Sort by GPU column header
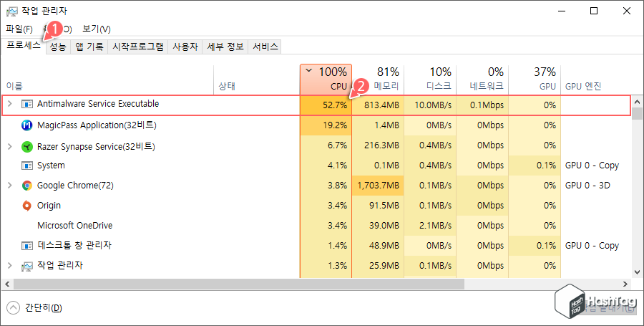Screen dimensions: 644x326 pyautogui.click(x=535, y=80)
